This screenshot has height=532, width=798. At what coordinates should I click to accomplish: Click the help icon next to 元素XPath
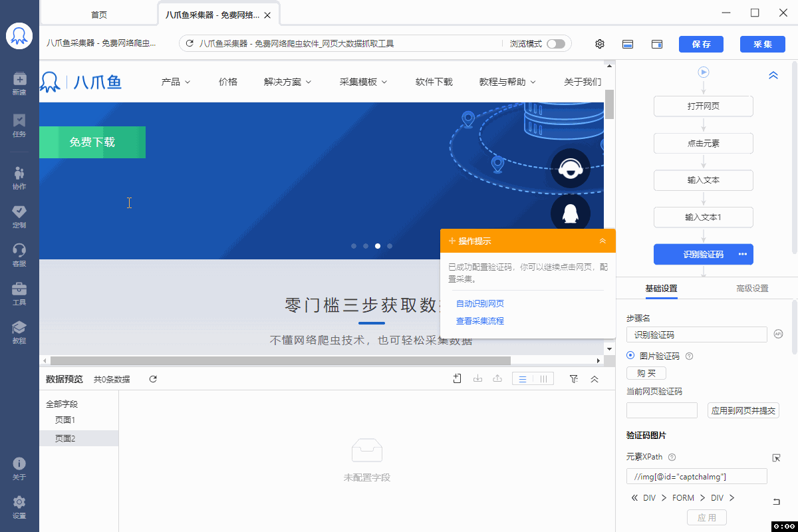[x=672, y=458]
